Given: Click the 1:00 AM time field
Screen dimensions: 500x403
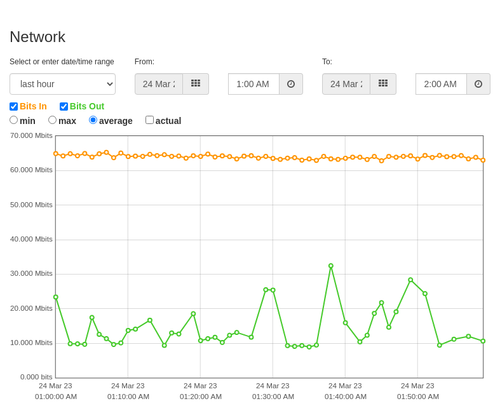Looking at the screenshot, I should 254,84.
